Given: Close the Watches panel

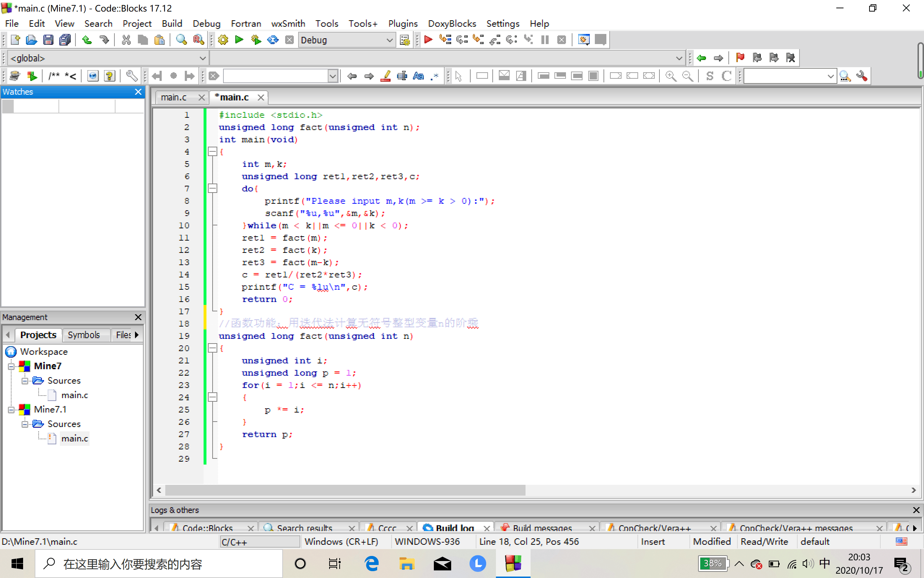Looking at the screenshot, I should click(138, 92).
